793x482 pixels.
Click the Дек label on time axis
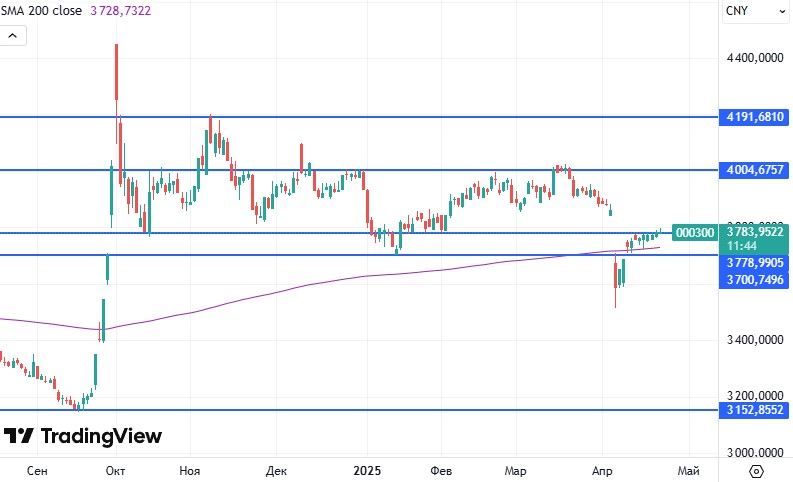(277, 470)
